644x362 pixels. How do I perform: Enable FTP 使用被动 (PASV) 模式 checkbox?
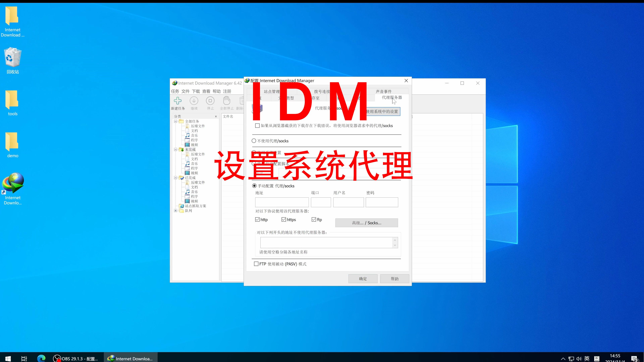256,264
